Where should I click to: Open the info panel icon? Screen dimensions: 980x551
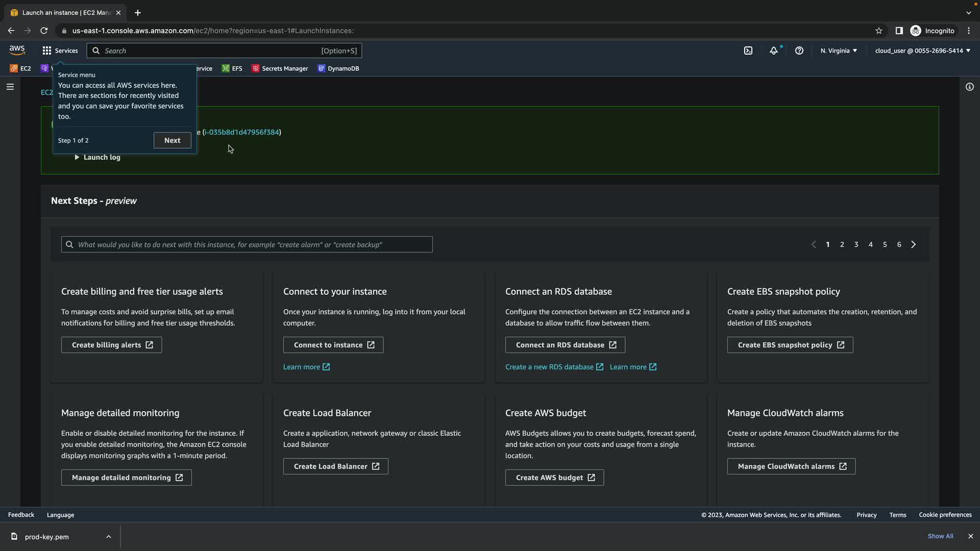click(x=969, y=87)
